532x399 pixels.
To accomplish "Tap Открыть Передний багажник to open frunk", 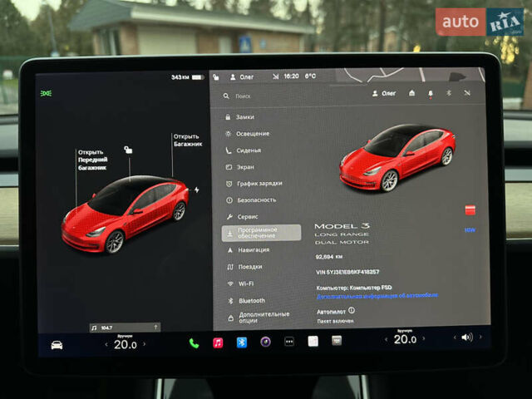I will point(92,160).
